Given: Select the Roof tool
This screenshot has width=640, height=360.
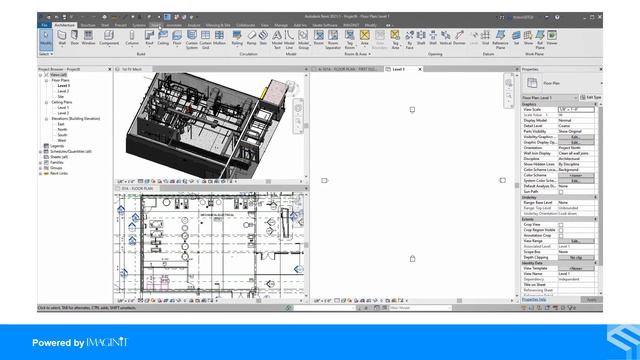Looking at the screenshot, I should 149,38.
